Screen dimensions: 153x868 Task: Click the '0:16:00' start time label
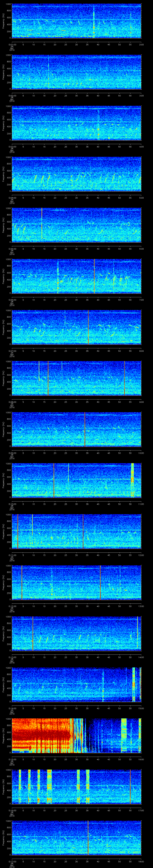click(x=12, y=810)
